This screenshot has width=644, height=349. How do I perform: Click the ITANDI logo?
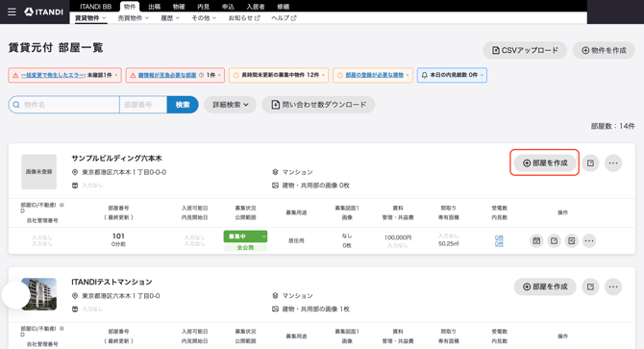[x=43, y=12]
